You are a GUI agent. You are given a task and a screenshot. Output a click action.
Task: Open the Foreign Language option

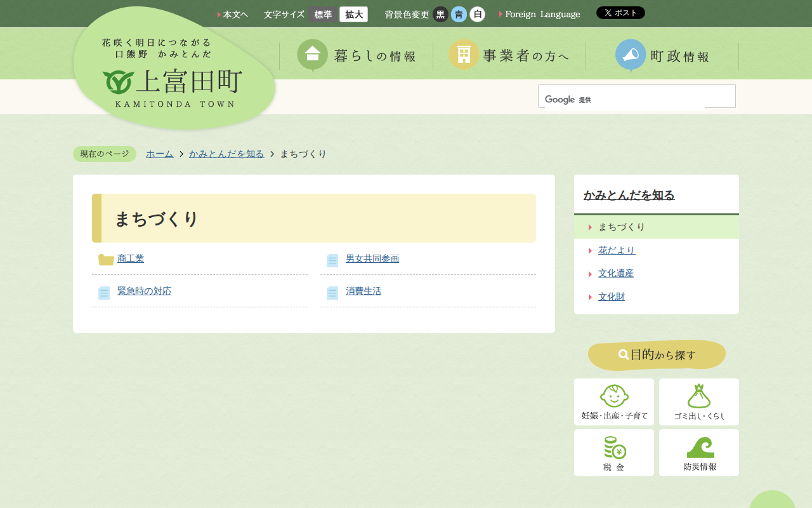pos(542,15)
